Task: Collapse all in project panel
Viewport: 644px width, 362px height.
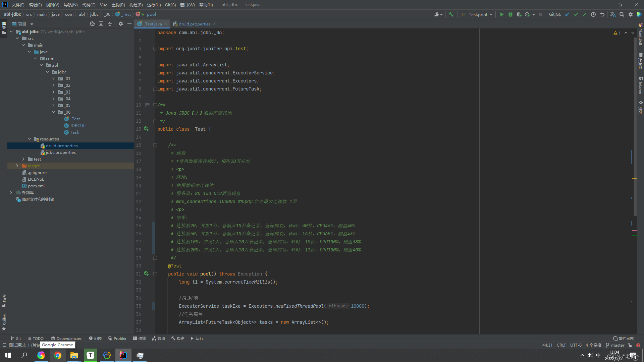Action: (110, 24)
